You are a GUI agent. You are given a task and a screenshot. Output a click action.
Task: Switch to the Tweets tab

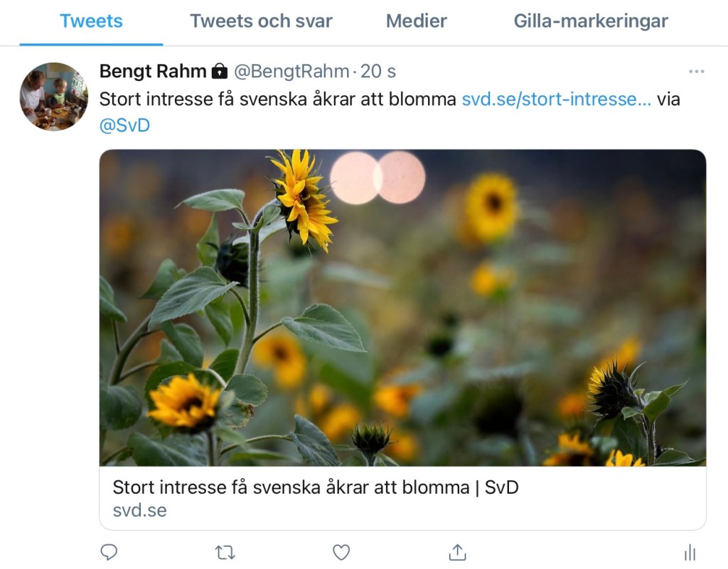coord(91,21)
